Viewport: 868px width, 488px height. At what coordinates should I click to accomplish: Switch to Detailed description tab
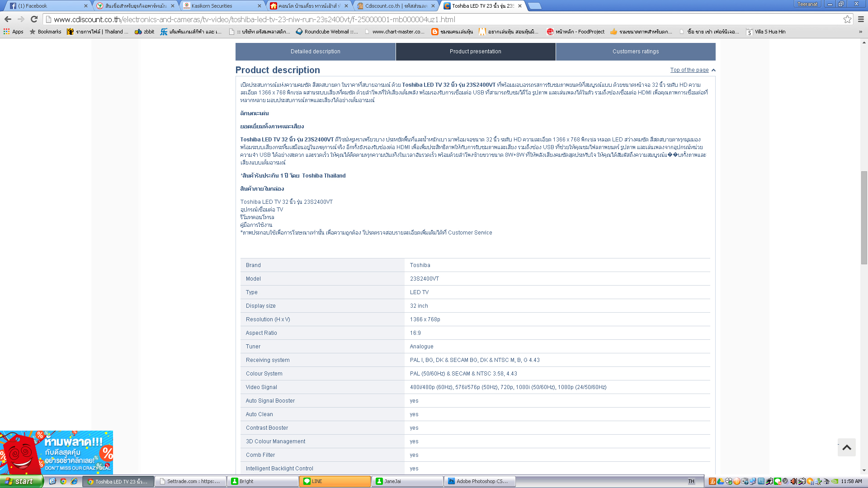[x=315, y=52]
